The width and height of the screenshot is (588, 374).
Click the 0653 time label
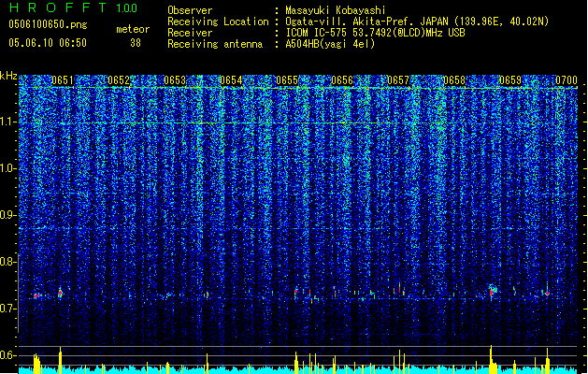[x=175, y=80]
